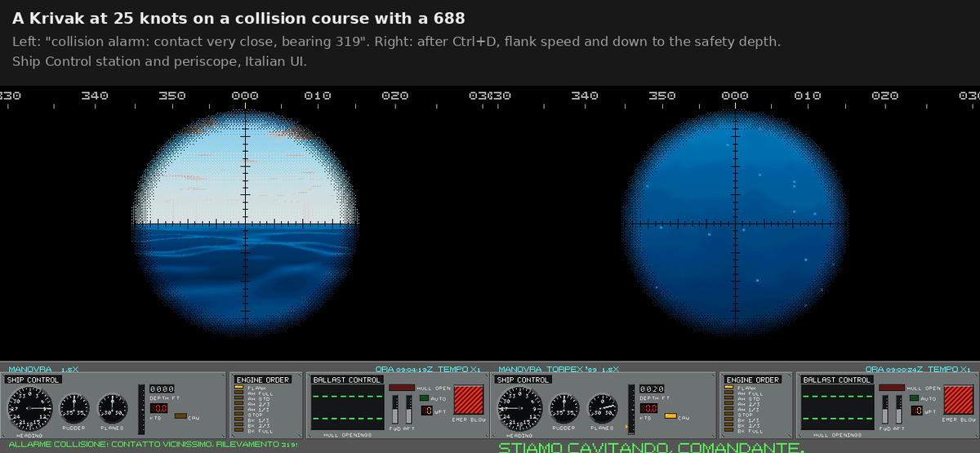Image resolution: width=980 pixels, height=453 pixels.
Task: Click the AFT trim slider in right screen
Action: click(x=899, y=410)
